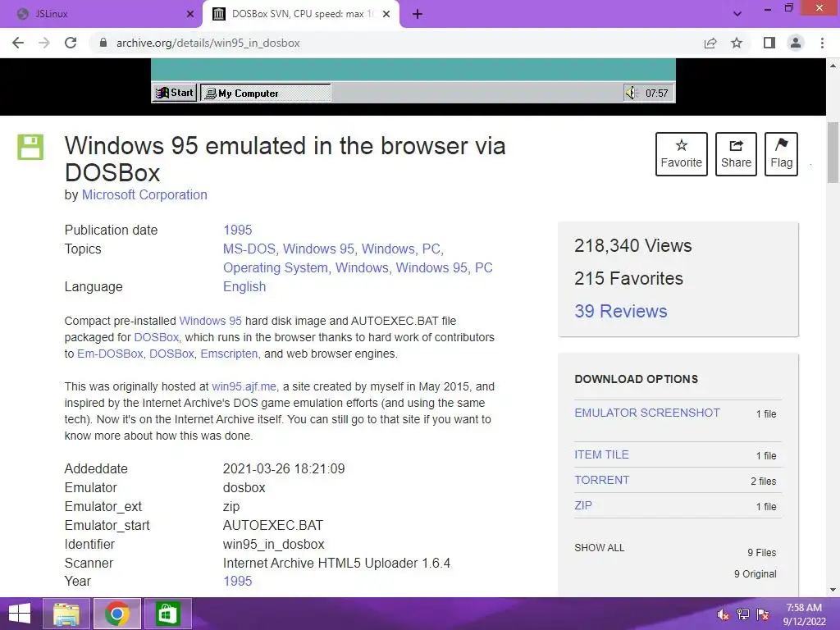Click the muted volume tray icon
840x630 pixels.
723,614
